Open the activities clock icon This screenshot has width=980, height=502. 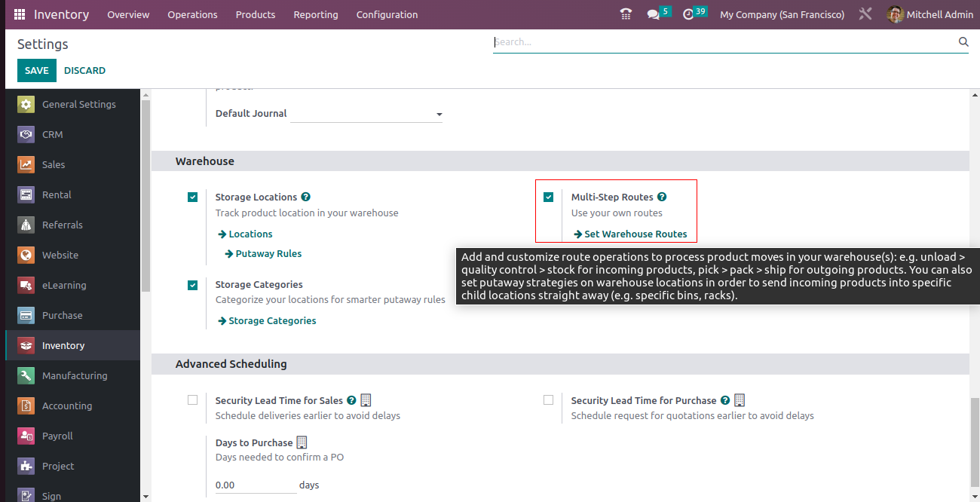[x=688, y=14]
